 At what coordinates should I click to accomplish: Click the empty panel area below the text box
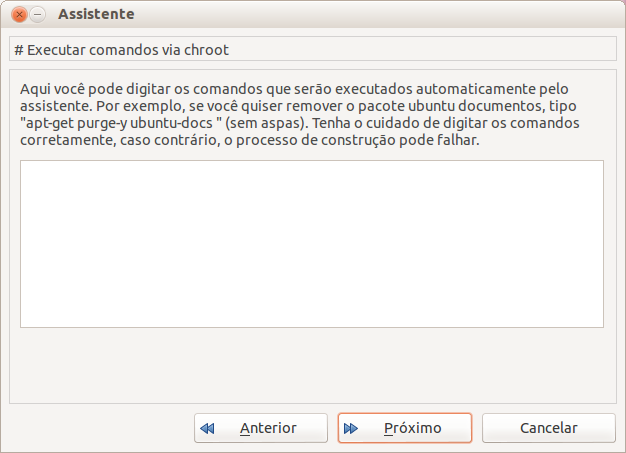pyautogui.click(x=312, y=365)
